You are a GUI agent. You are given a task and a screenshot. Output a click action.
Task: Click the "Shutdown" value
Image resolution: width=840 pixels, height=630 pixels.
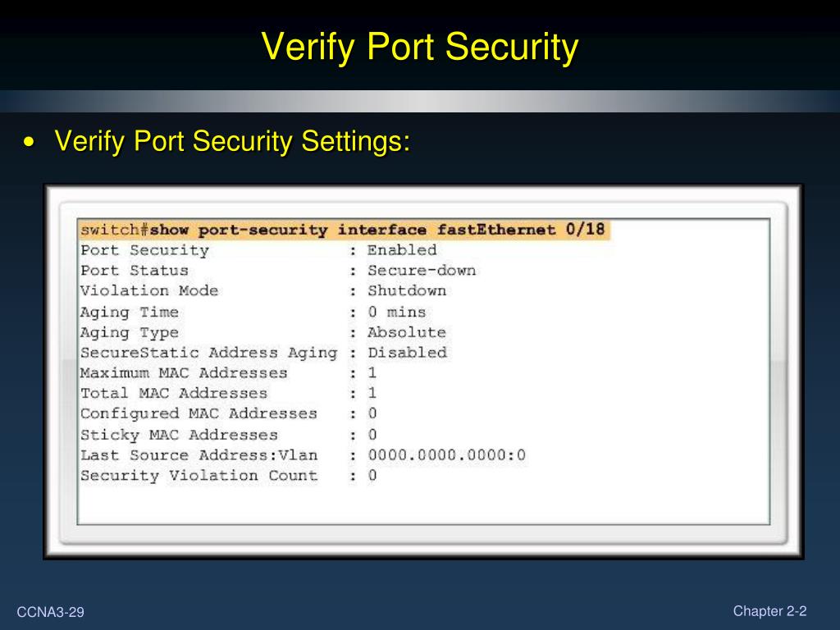pos(407,291)
